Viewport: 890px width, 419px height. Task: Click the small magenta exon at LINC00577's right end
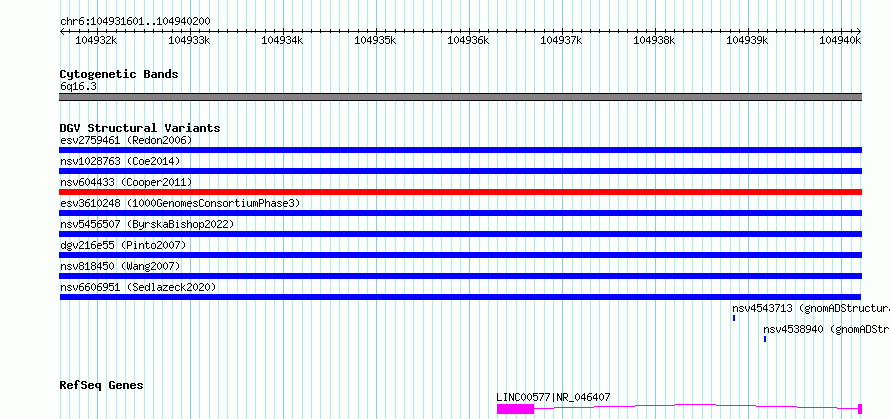(x=860, y=409)
